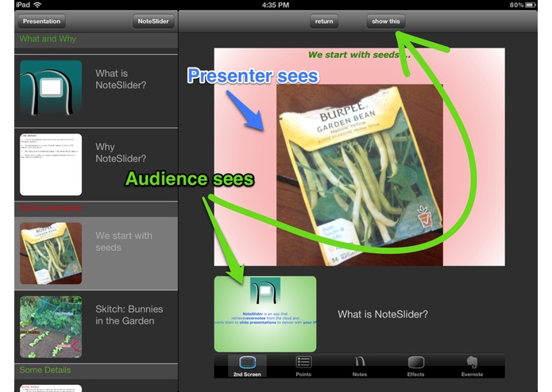This screenshot has height=392, width=552.
Task: Tap the NoteSlider button in top bar
Action: click(x=153, y=21)
